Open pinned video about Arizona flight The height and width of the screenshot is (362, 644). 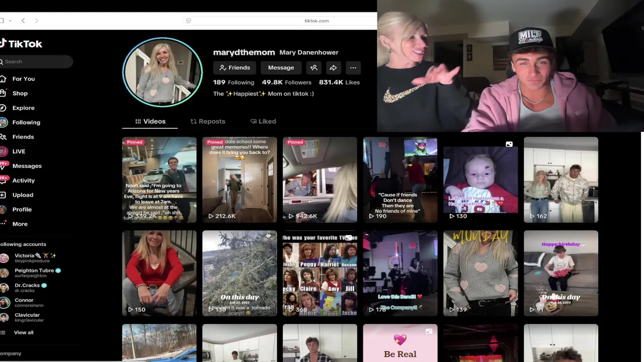click(x=159, y=179)
